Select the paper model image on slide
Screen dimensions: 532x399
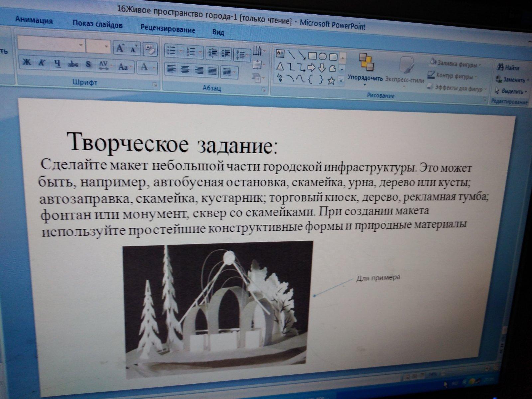click(218, 309)
